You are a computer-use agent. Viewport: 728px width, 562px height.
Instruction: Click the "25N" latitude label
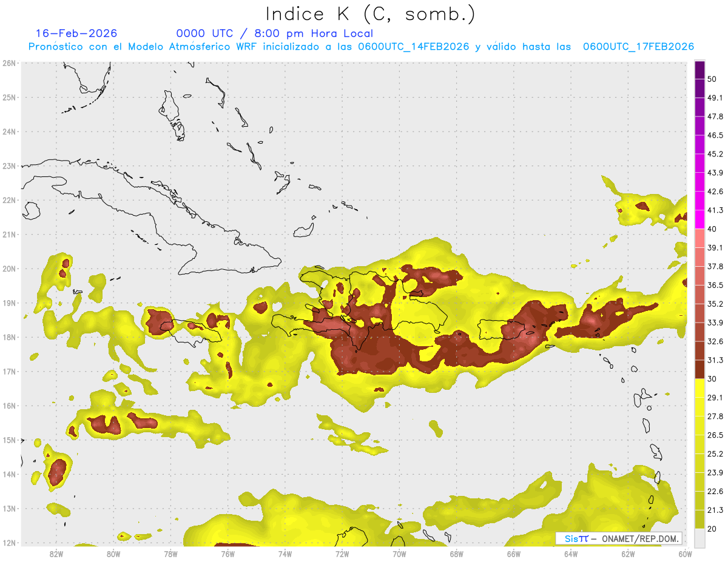coord(8,97)
